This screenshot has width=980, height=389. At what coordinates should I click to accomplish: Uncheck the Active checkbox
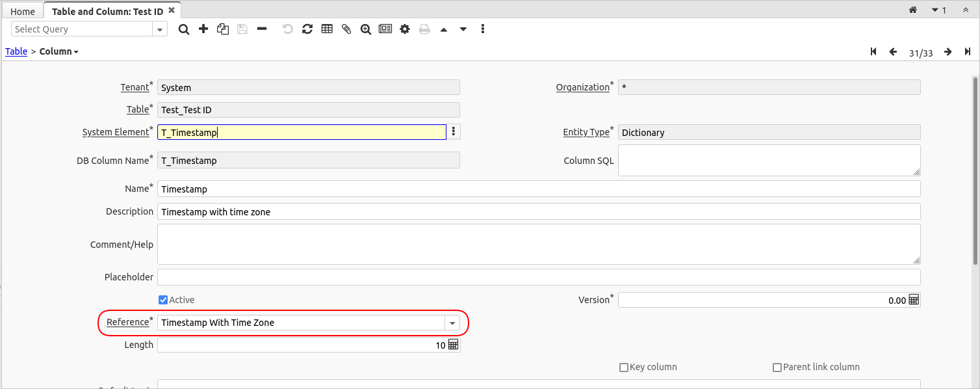pyautogui.click(x=163, y=300)
